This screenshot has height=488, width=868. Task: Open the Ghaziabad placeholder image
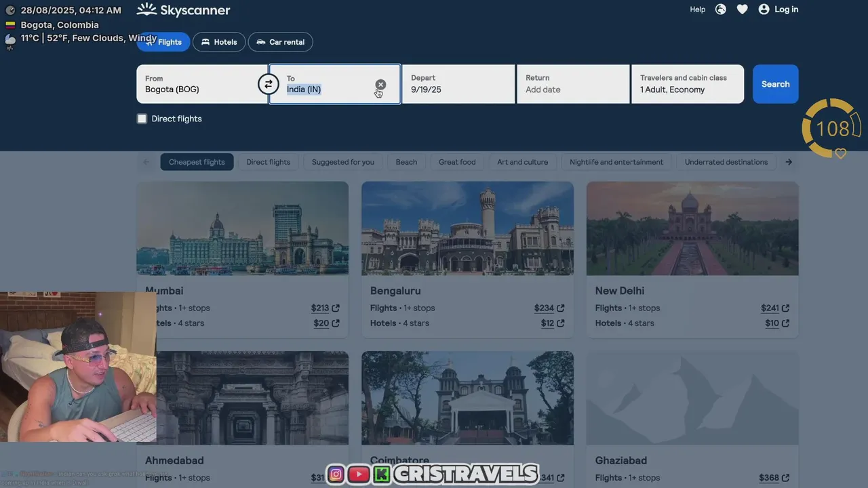pyautogui.click(x=692, y=398)
